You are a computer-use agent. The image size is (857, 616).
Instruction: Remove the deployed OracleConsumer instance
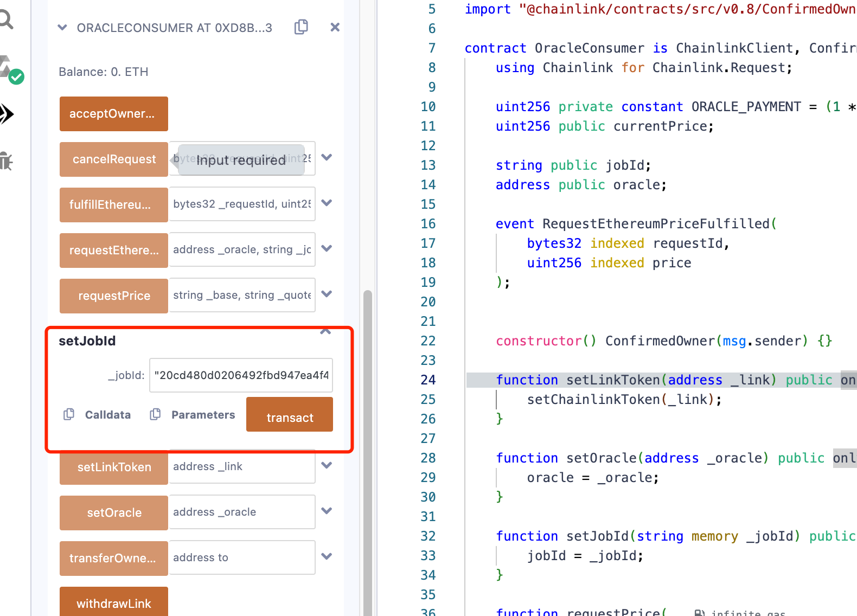click(335, 27)
